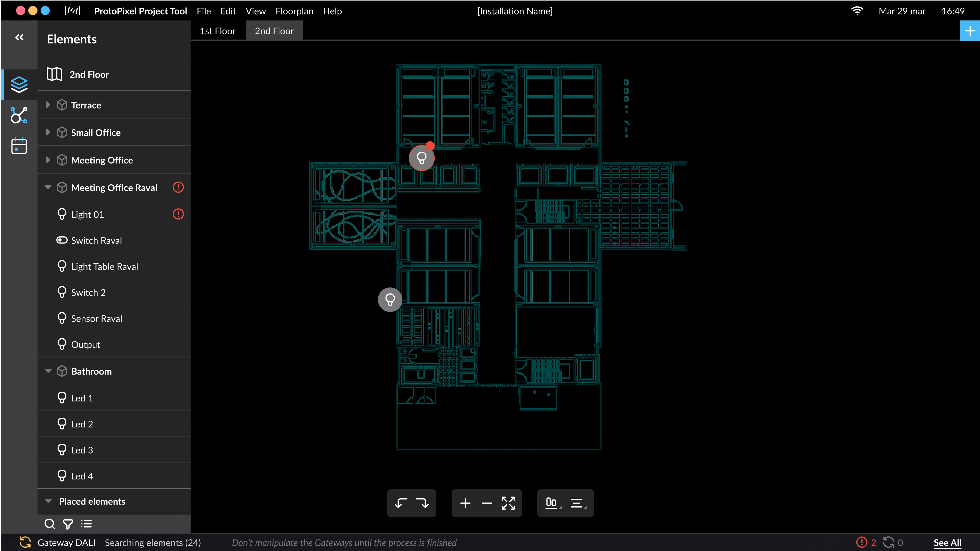Expand the Small Office group
The height and width of the screenshot is (551, 980).
pos(48,132)
